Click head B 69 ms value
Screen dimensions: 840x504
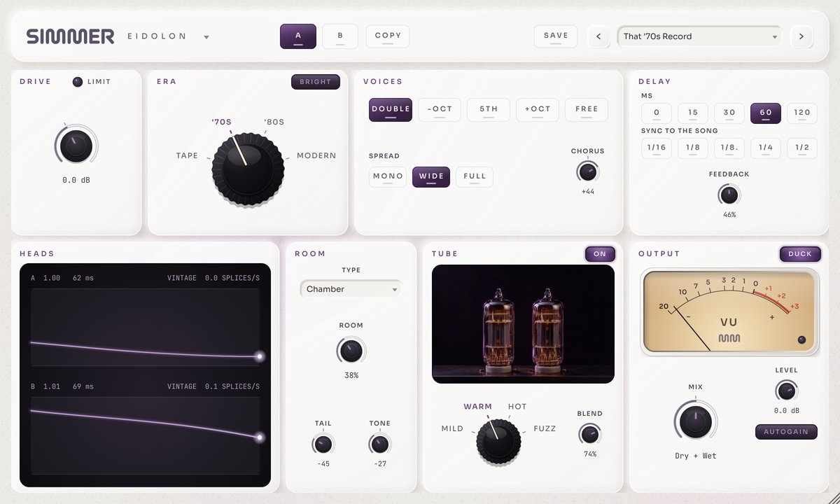click(x=83, y=386)
